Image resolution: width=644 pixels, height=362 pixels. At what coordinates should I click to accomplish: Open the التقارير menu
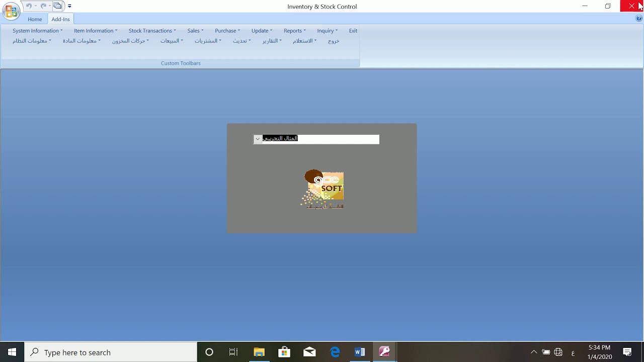[x=272, y=41]
